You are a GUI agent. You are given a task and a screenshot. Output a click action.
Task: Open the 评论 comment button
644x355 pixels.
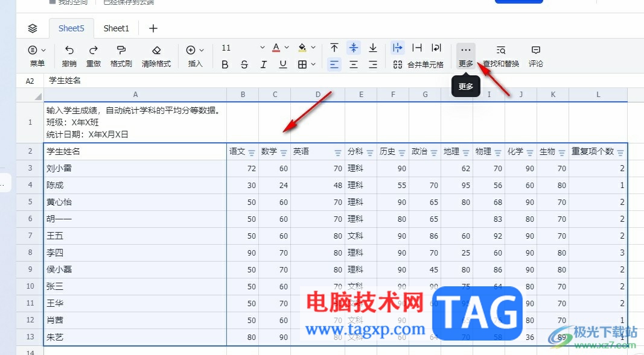[535, 56]
